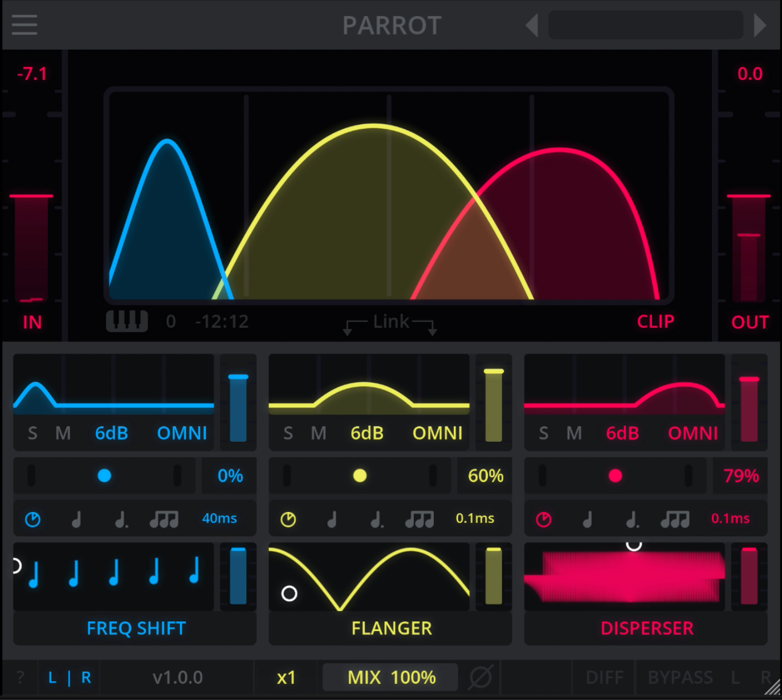Screen dimensions: 782x700
Task: Change yellow band 6dB slope
Action: point(367,433)
